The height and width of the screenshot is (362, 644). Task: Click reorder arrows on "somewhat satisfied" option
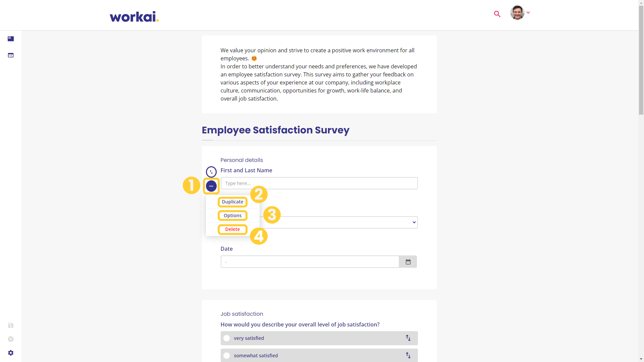tap(408, 355)
